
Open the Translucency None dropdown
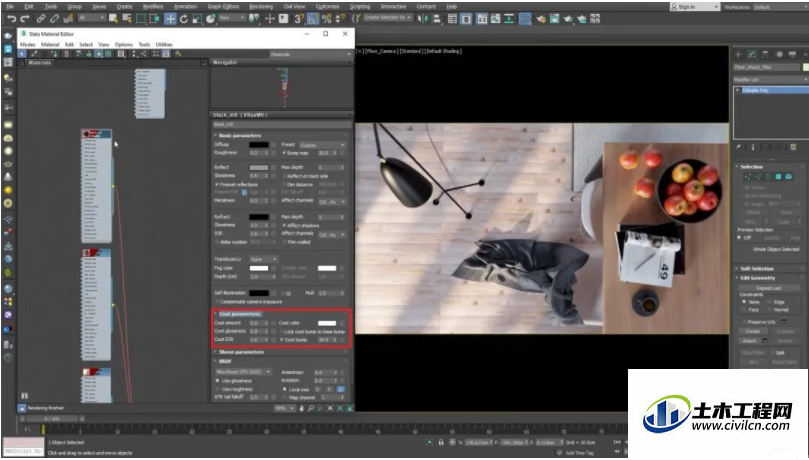[264, 259]
